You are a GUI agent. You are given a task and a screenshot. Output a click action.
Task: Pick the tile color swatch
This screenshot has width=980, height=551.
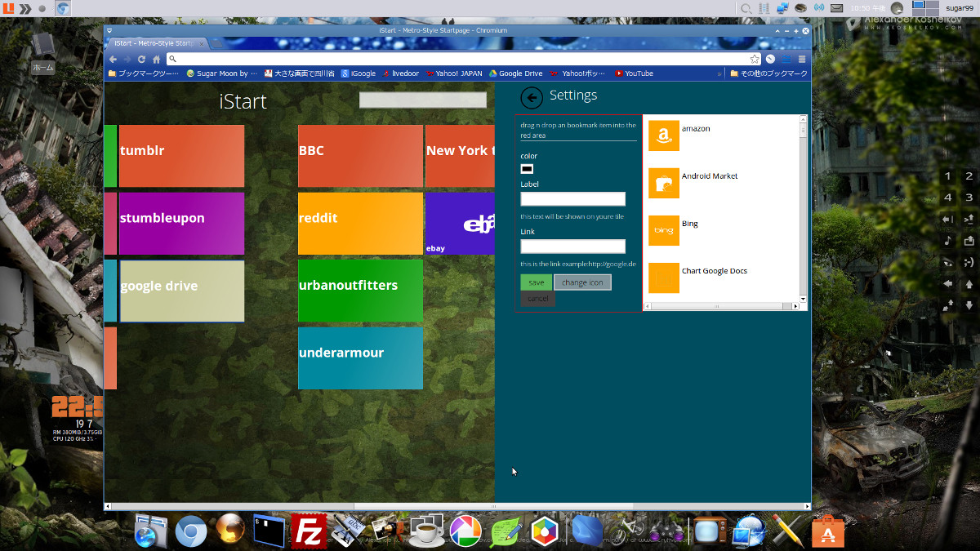pos(527,169)
